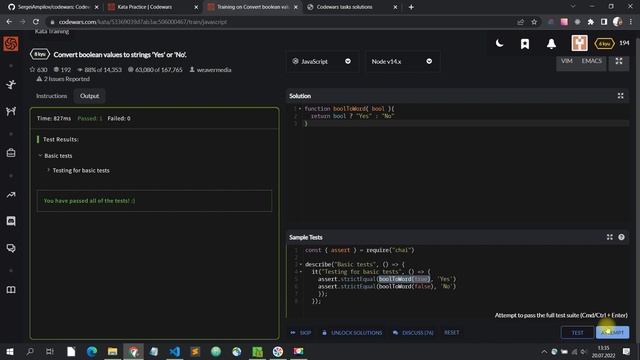Switch to the Output tab
This screenshot has height=360, width=640.
coord(89,96)
